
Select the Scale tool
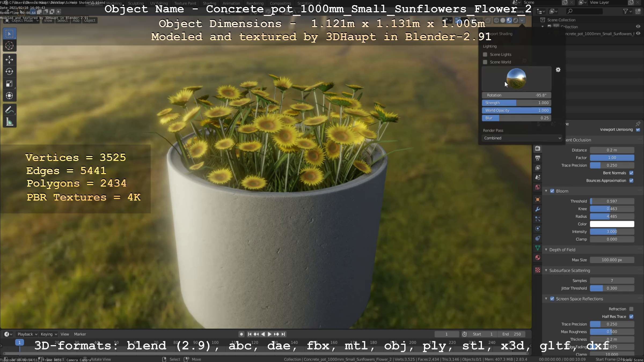(x=9, y=84)
